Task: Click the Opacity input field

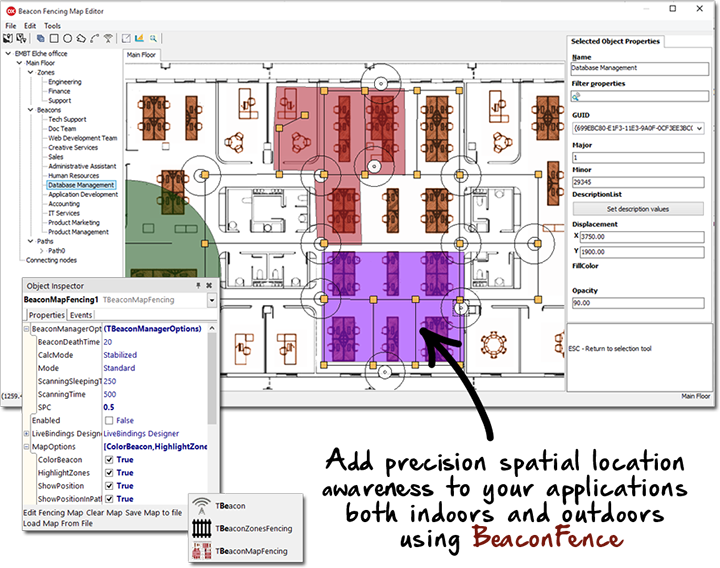Action: click(x=637, y=302)
